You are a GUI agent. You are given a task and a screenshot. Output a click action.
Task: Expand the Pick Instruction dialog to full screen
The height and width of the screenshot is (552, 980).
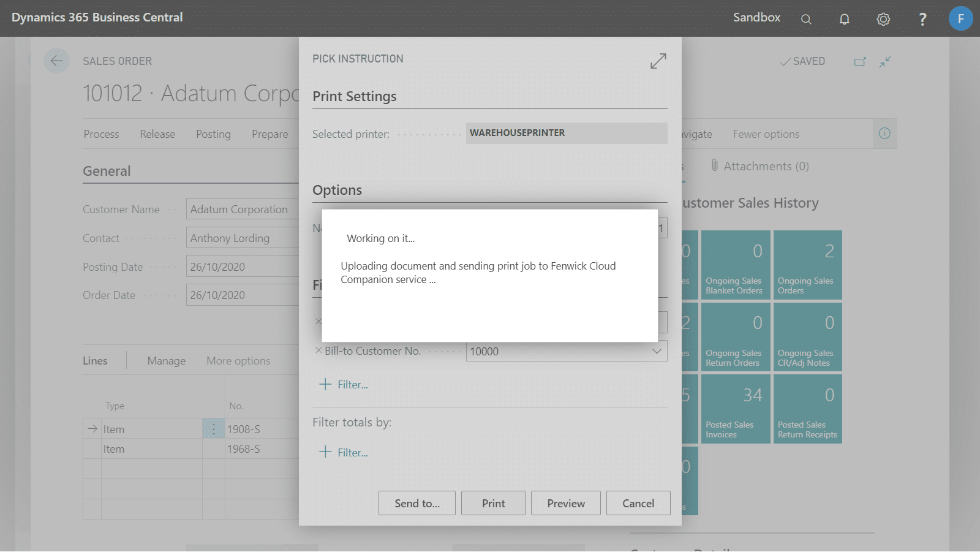coord(658,61)
